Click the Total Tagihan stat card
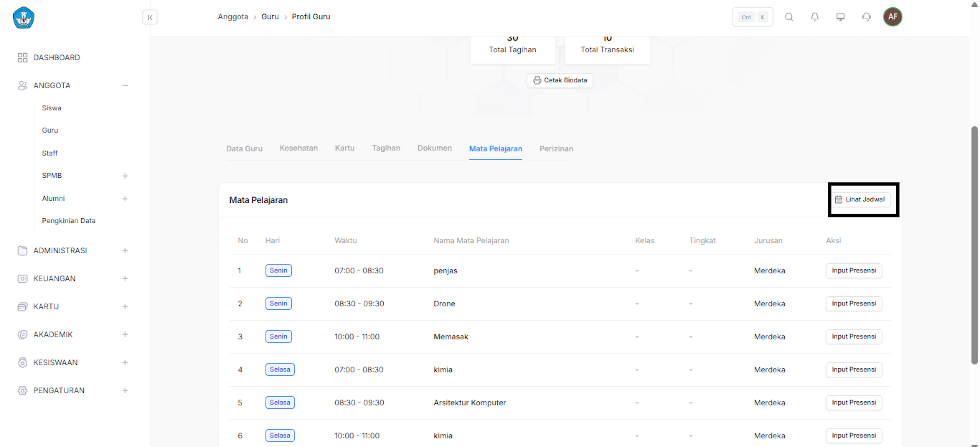Viewport: 980px width, 447px height. pyautogui.click(x=512, y=50)
